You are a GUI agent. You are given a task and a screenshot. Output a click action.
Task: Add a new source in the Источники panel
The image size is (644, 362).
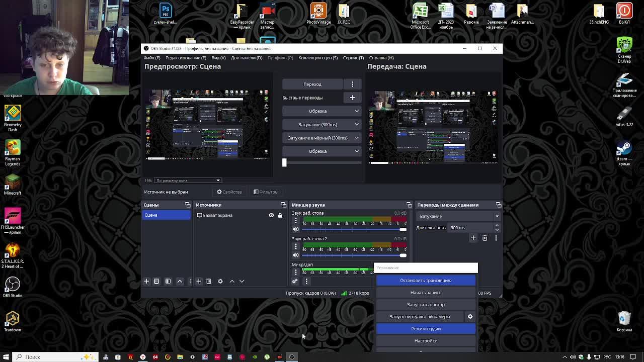point(199,281)
